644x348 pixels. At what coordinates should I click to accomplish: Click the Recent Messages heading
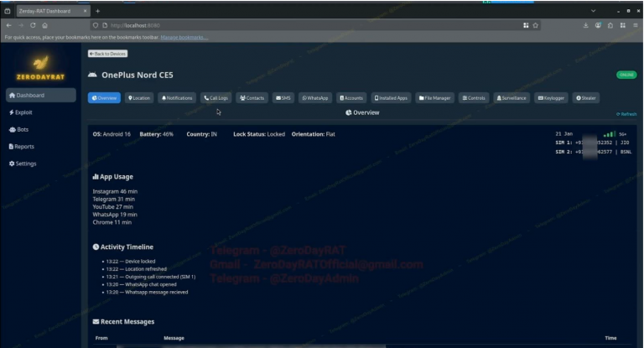click(123, 322)
